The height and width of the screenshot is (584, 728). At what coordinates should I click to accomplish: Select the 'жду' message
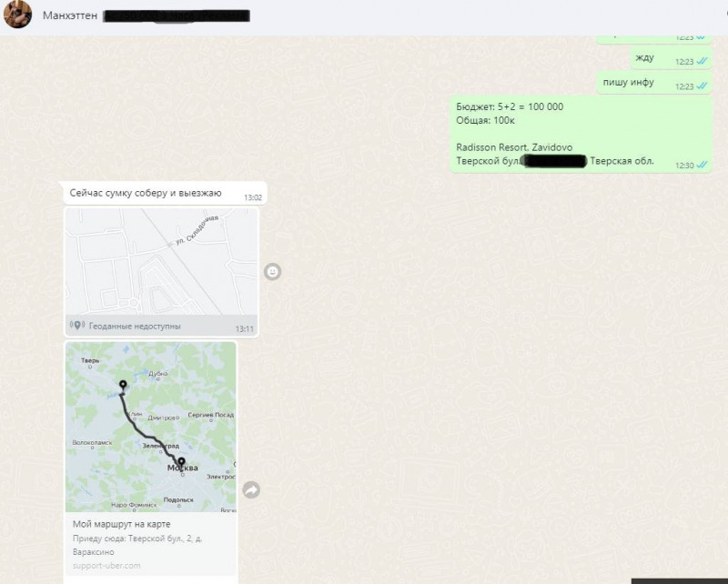pos(671,58)
